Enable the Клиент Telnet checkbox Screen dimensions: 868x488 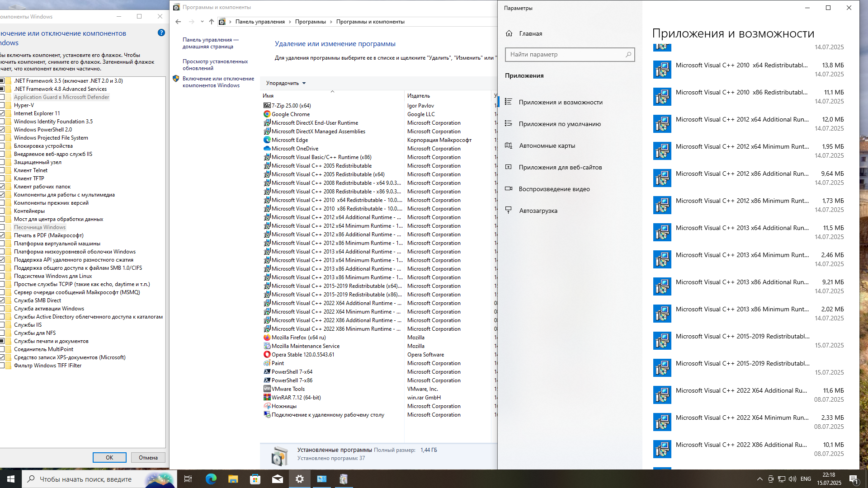[2, 170]
